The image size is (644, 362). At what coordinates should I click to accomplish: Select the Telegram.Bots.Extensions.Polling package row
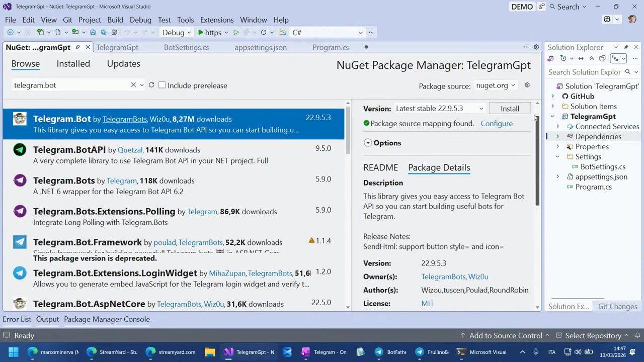point(174,216)
